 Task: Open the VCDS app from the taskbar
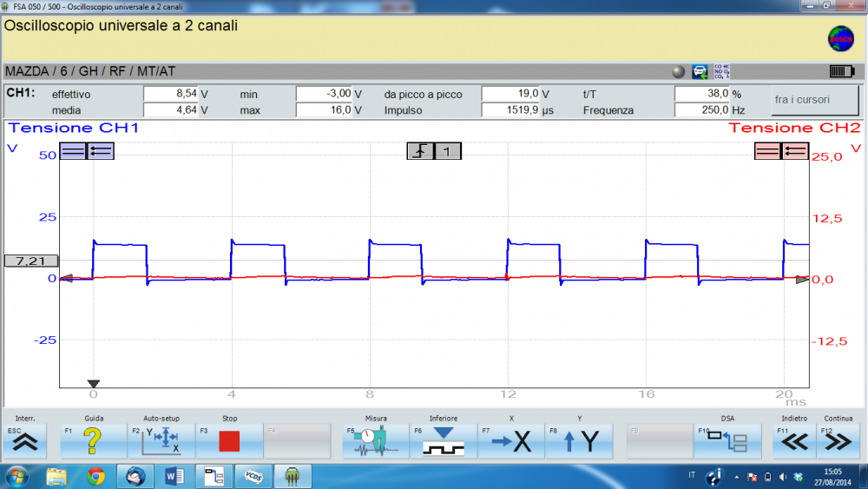[253, 476]
